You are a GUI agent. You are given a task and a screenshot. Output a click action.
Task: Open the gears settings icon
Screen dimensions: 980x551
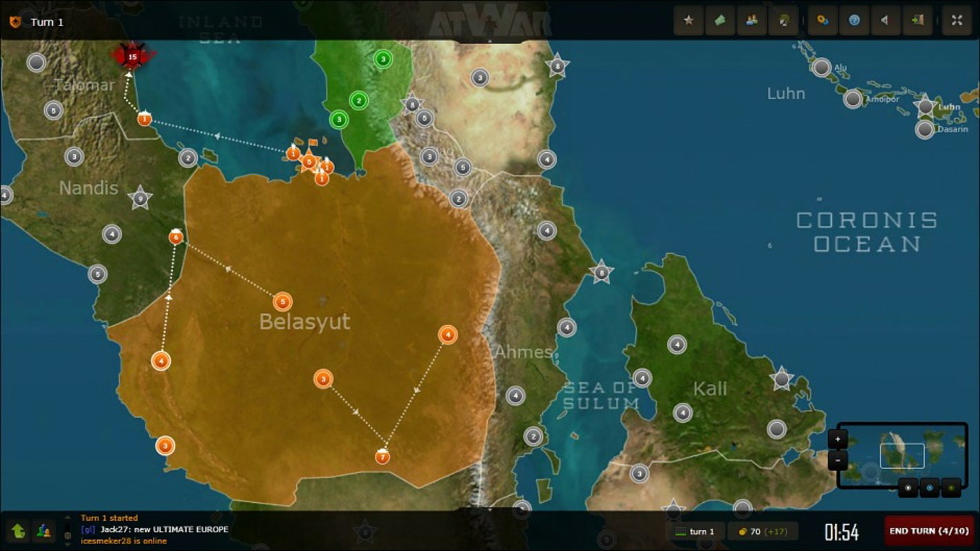(822, 20)
